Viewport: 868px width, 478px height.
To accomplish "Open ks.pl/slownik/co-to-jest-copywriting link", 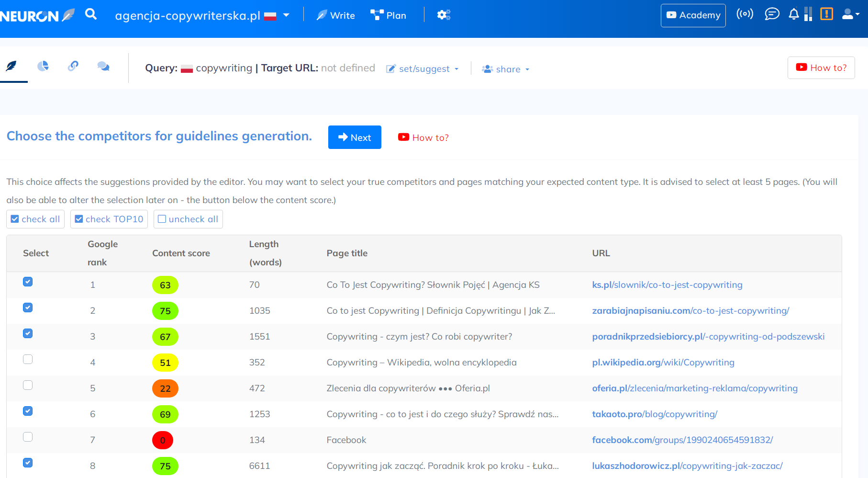I will pyautogui.click(x=667, y=285).
